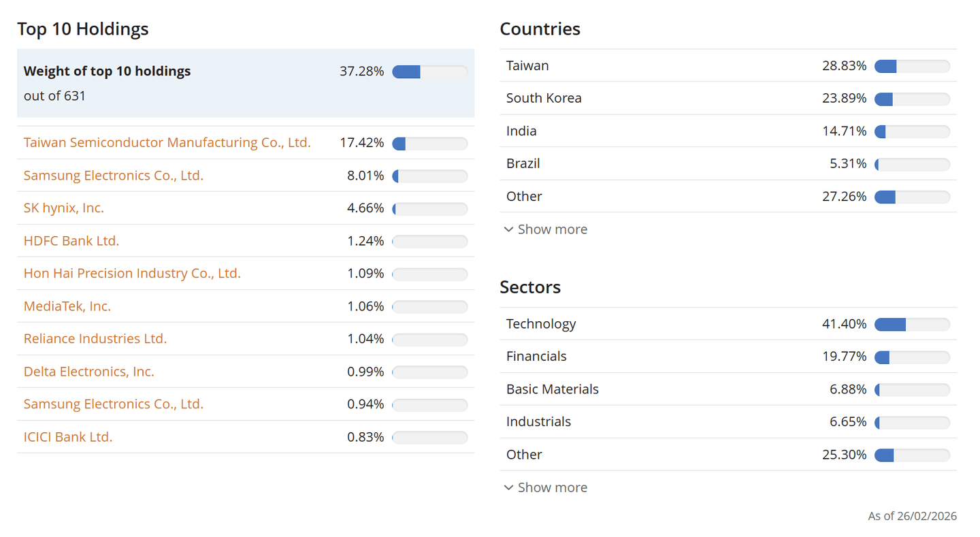Expand Show more under Countries
980x537 pixels.
point(552,229)
